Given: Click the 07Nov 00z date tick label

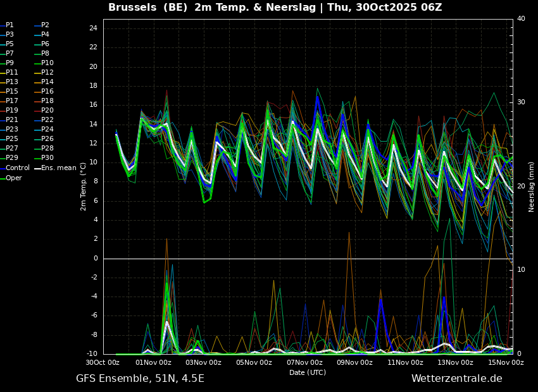Looking at the screenshot, I should (304, 362).
